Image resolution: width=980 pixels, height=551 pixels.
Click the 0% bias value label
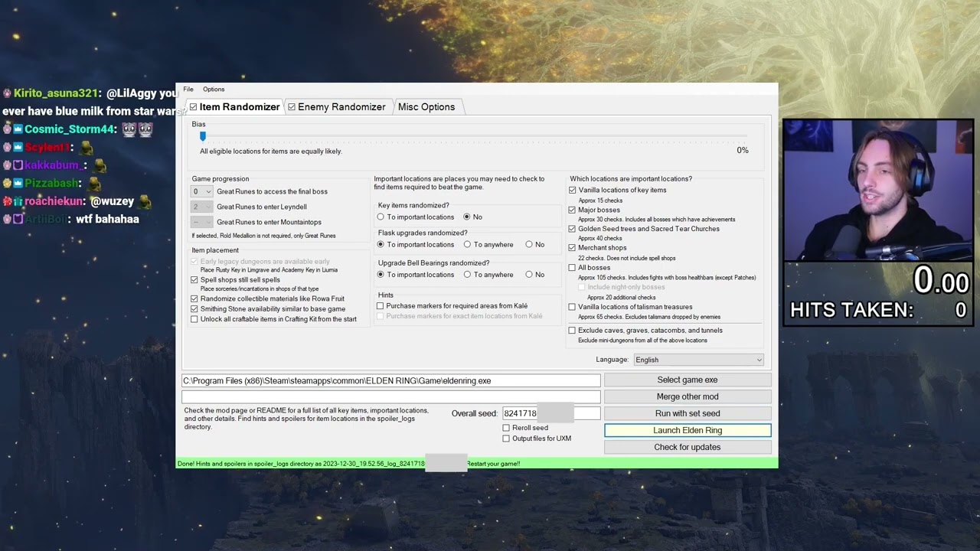[x=743, y=151]
